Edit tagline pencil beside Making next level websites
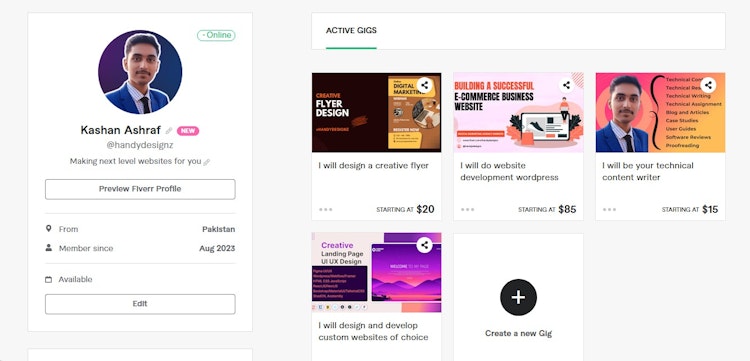This screenshot has width=750, height=361. click(x=207, y=162)
